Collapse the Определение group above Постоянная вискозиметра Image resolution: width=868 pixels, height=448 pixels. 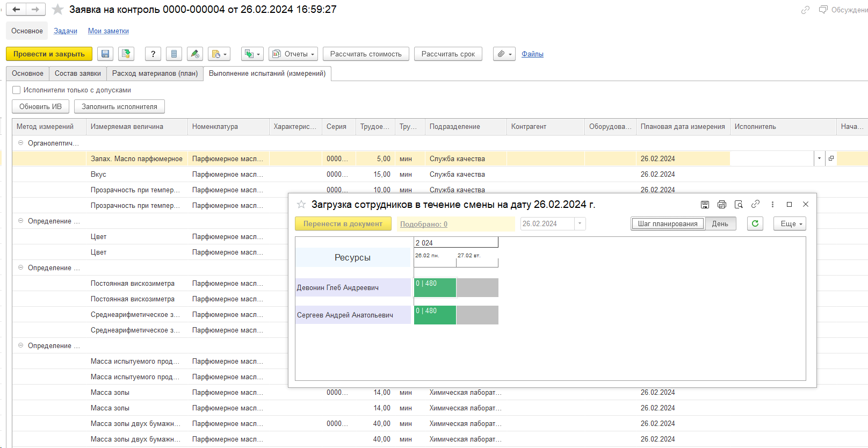coord(21,268)
